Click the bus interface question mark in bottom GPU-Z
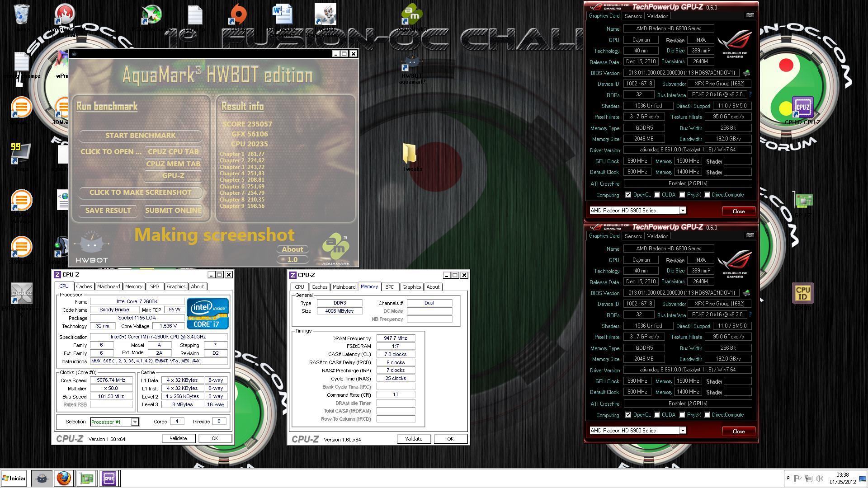This screenshot has width=868, height=488. tap(750, 314)
